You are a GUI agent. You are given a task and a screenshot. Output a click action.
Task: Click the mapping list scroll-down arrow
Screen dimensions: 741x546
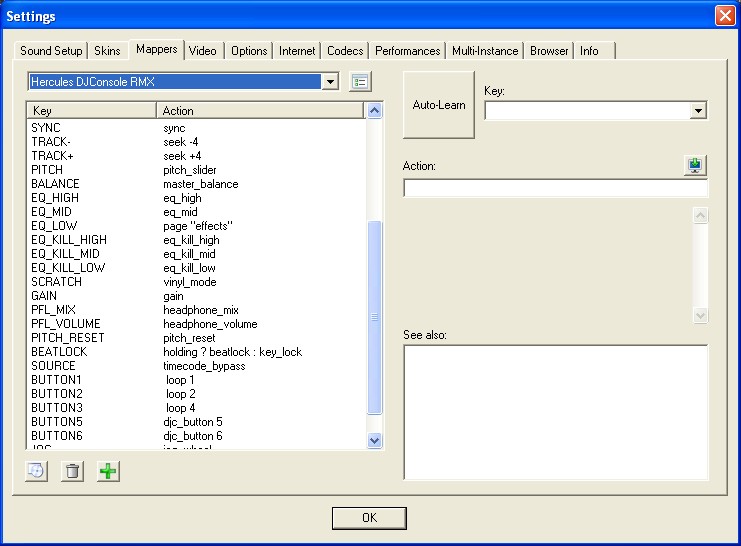tap(375, 440)
